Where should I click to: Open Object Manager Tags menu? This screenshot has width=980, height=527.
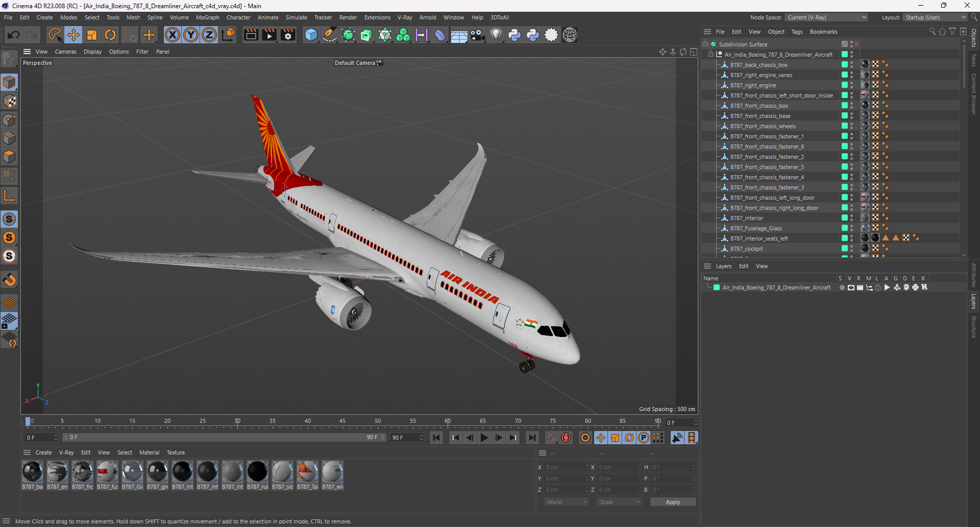[797, 32]
